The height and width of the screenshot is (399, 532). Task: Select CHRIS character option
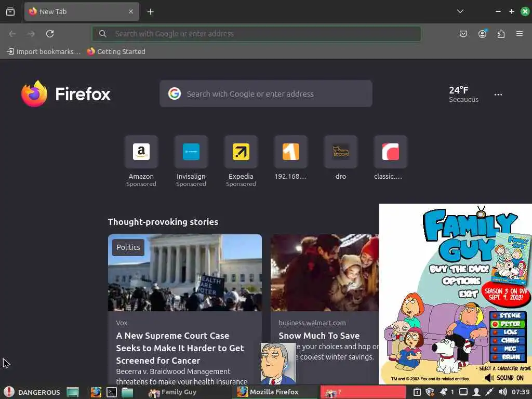508,340
